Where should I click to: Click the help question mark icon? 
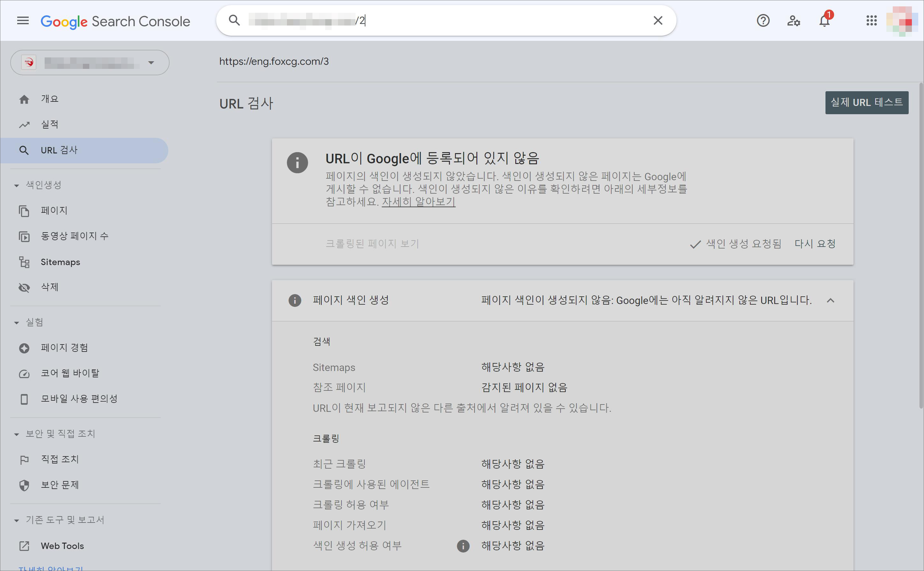click(763, 21)
